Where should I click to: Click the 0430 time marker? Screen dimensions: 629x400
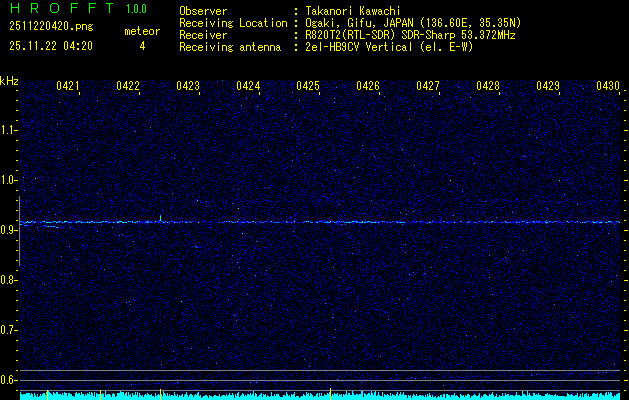(x=608, y=87)
